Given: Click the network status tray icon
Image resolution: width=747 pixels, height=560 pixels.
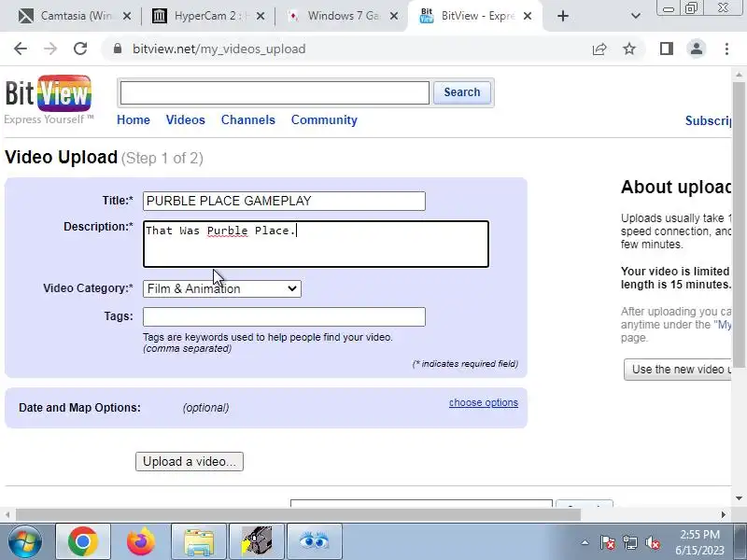Looking at the screenshot, I should click(x=629, y=542).
